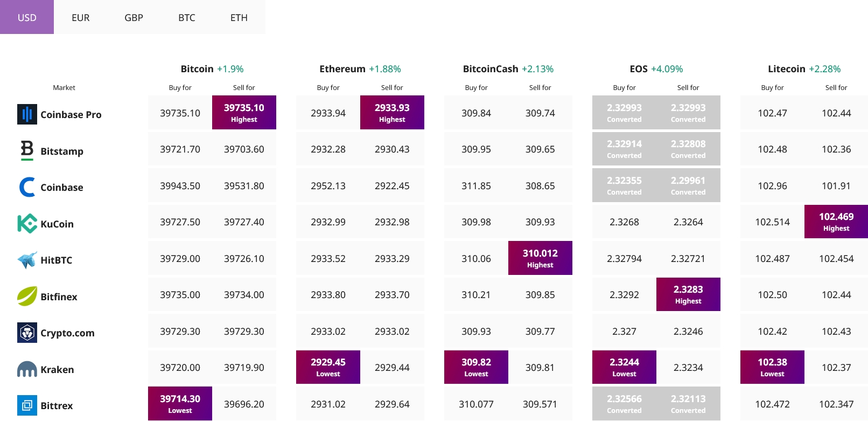This screenshot has height=421, width=868.
Task: Click Crypto.com BitcoinCash sell price 309.77
Action: point(540,331)
